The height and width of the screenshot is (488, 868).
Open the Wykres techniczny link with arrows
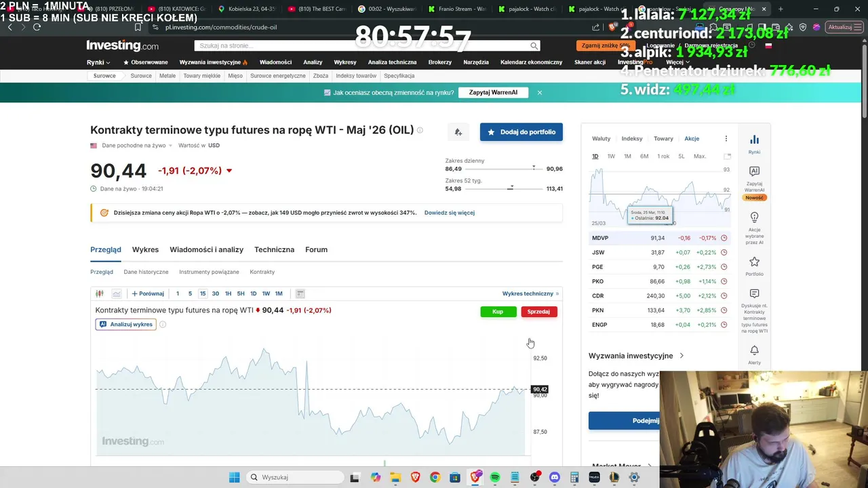530,293
